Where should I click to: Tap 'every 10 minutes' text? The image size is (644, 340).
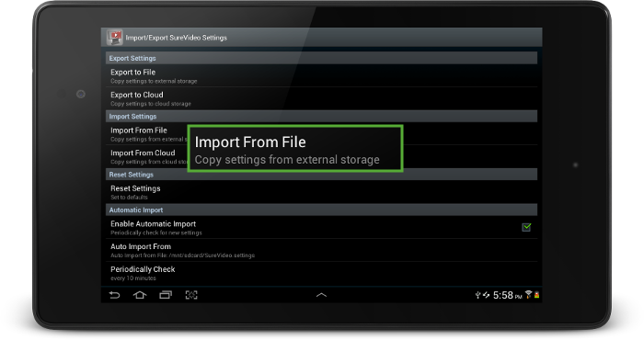click(x=133, y=278)
